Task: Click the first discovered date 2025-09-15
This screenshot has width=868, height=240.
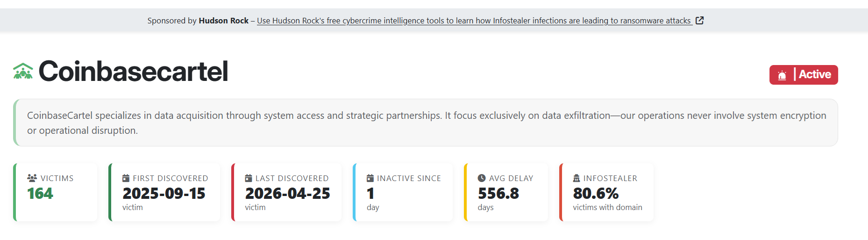Action: click(x=164, y=194)
